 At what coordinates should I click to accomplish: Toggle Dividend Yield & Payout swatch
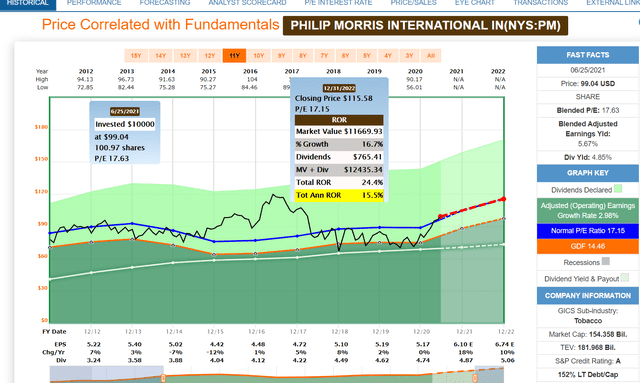coord(625,278)
